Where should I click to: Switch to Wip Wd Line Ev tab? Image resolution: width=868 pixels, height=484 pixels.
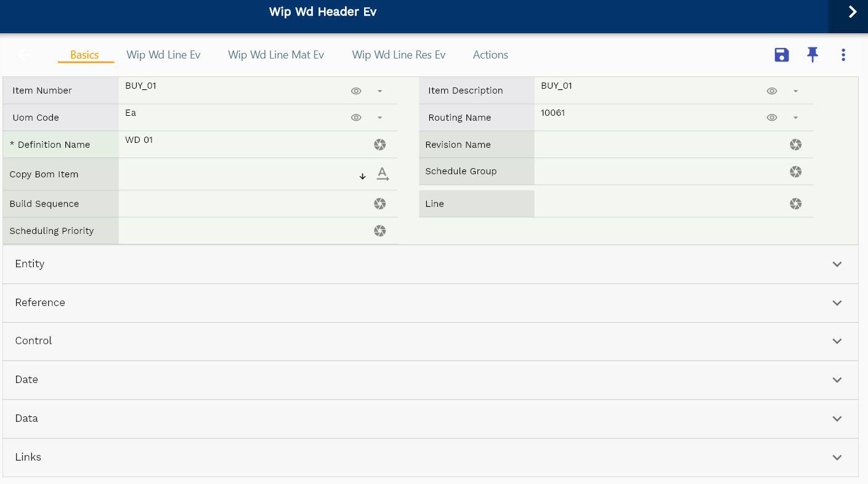click(x=163, y=55)
